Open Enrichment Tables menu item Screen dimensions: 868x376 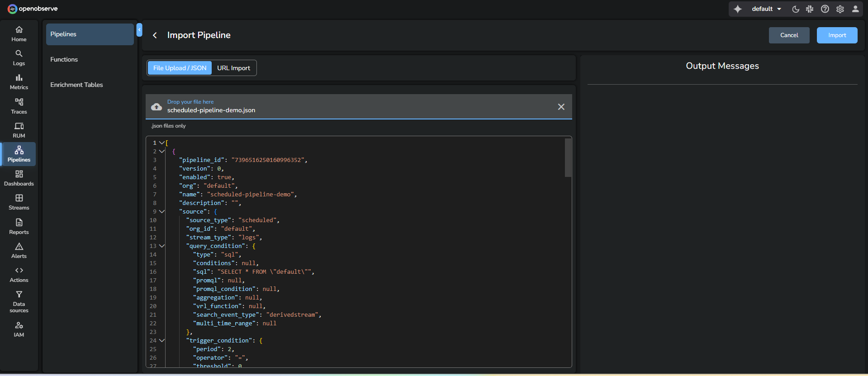pyautogui.click(x=76, y=85)
